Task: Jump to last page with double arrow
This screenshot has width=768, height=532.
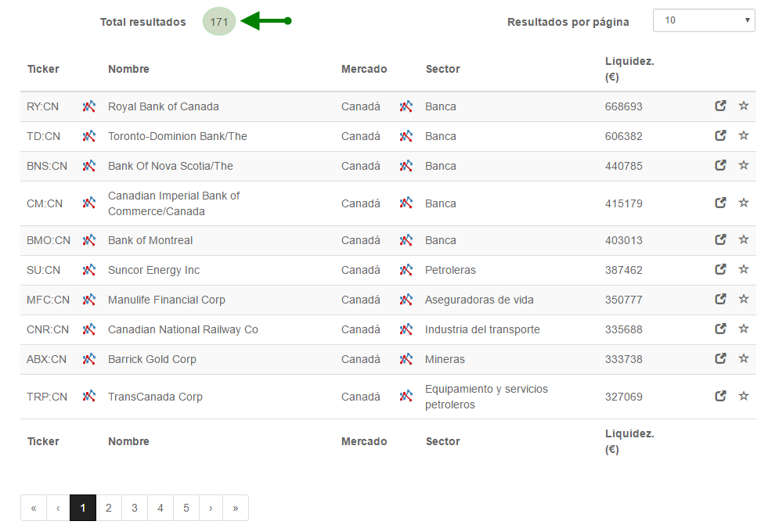Action: pos(236,508)
